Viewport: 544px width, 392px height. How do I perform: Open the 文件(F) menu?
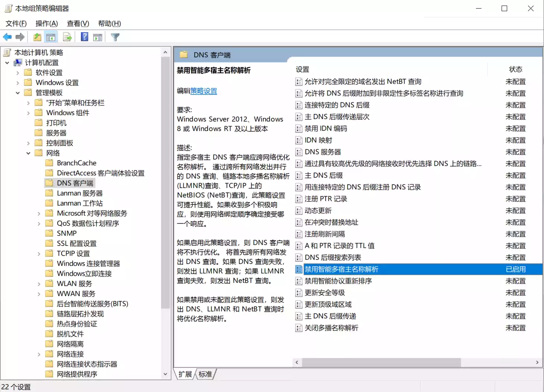(16, 23)
